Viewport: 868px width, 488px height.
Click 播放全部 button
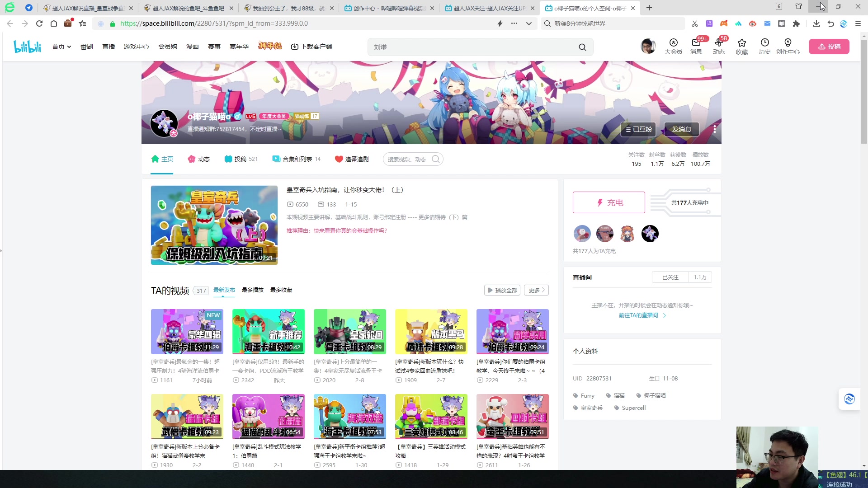(502, 290)
